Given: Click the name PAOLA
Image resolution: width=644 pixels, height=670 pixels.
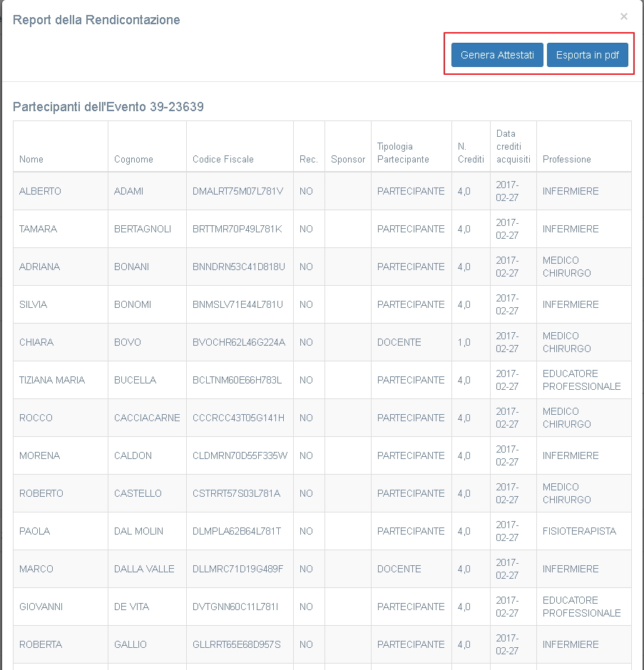Looking at the screenshot, I should 35,531.
